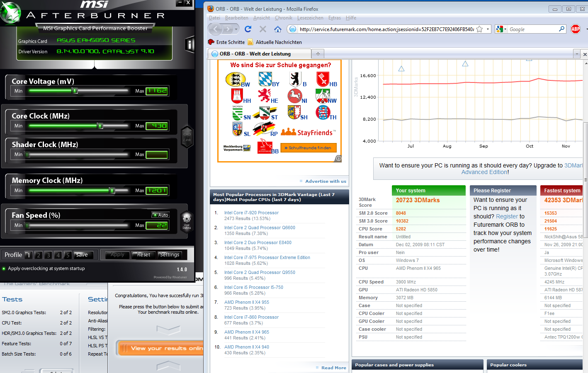Click the Core Clock value field 930
Image resolution: width=588 pixels, height=373 pixels.
click(x=157, y=126)
